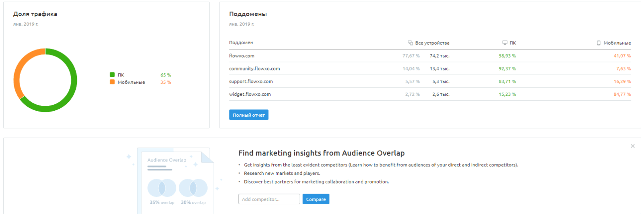Select the 5,3 тыс. visits value

(441, 81)
